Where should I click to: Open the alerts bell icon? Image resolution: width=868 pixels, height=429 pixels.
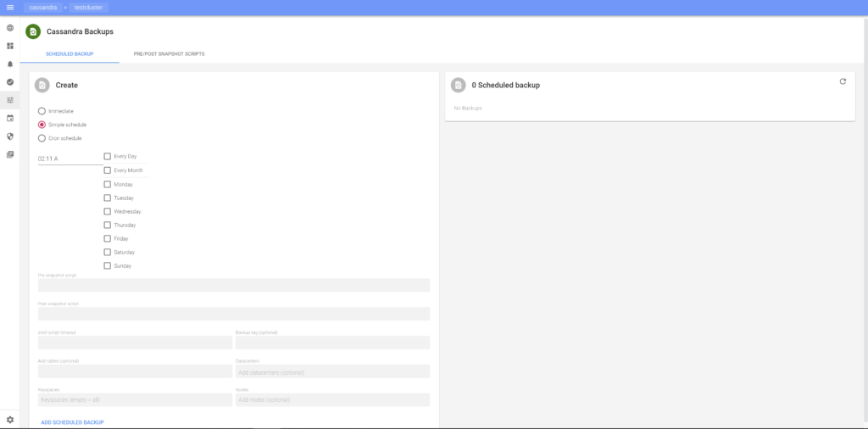[x=10, y=64]
